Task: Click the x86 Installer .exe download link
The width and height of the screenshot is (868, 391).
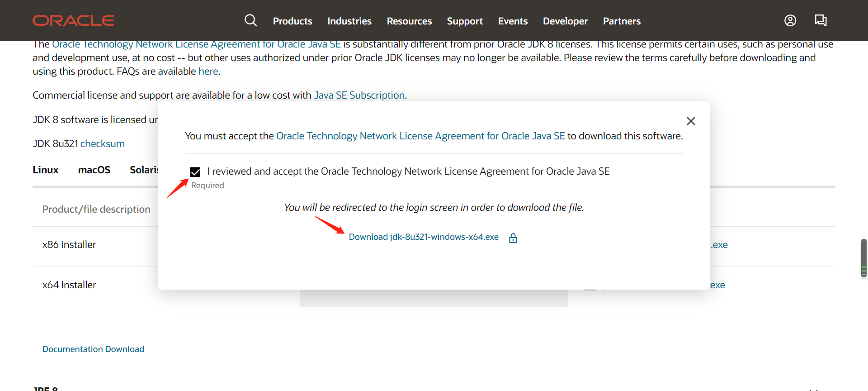Action: point(719,245)
